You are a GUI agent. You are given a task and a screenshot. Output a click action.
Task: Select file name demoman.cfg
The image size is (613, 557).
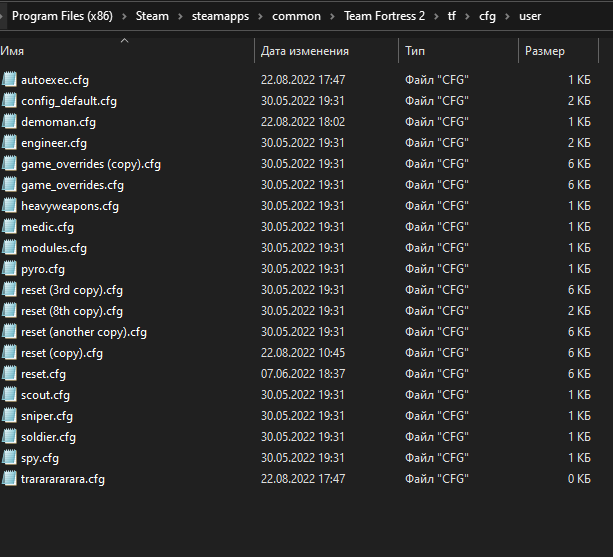(x=58, y=122)
